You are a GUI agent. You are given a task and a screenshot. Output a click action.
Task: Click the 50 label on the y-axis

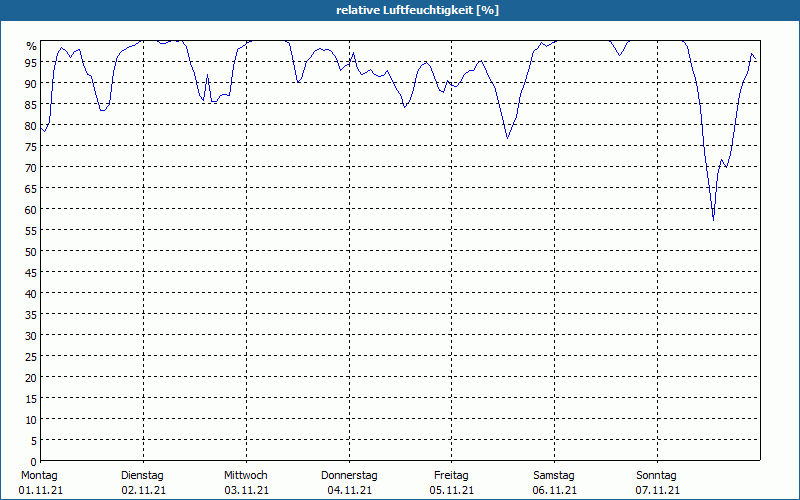(x=31, y=252)
